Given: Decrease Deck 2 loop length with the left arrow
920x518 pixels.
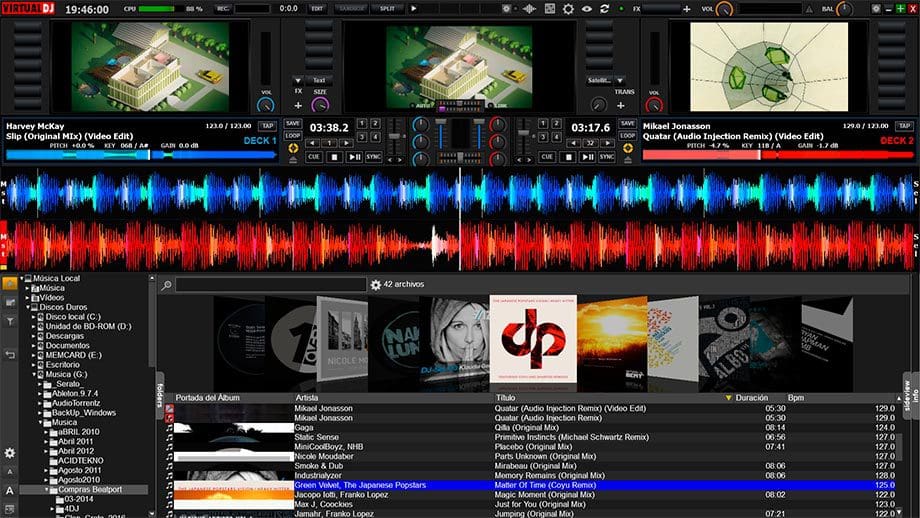Looking at the screenshot, I should click(x=573, y=143).
